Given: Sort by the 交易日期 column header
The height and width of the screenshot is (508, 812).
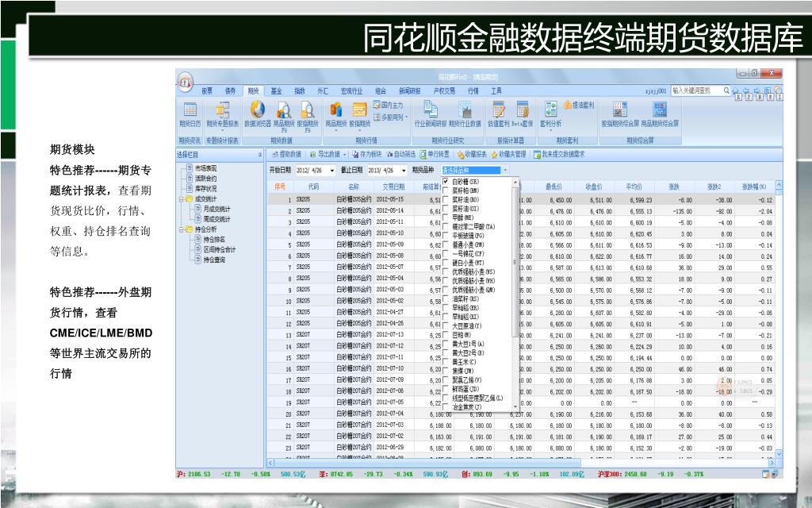Looking at the screenshot, I should [x=393, y=187].
